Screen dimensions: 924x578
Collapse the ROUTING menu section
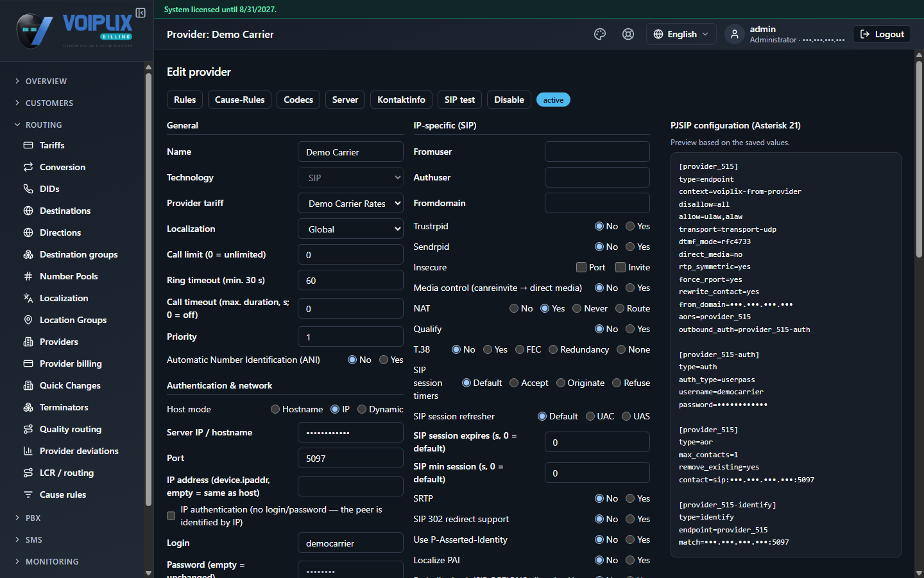pyautogui.click(x=44, y=125)
